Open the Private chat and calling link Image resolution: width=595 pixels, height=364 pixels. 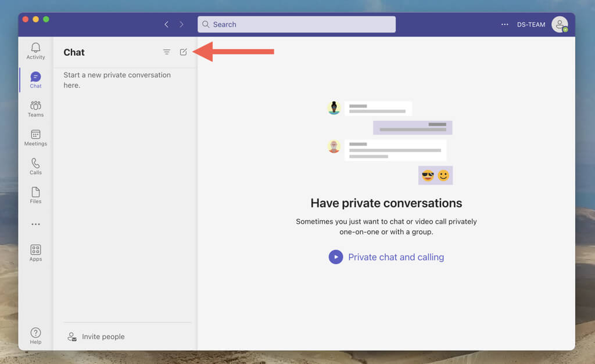click(x=396, y=257)
